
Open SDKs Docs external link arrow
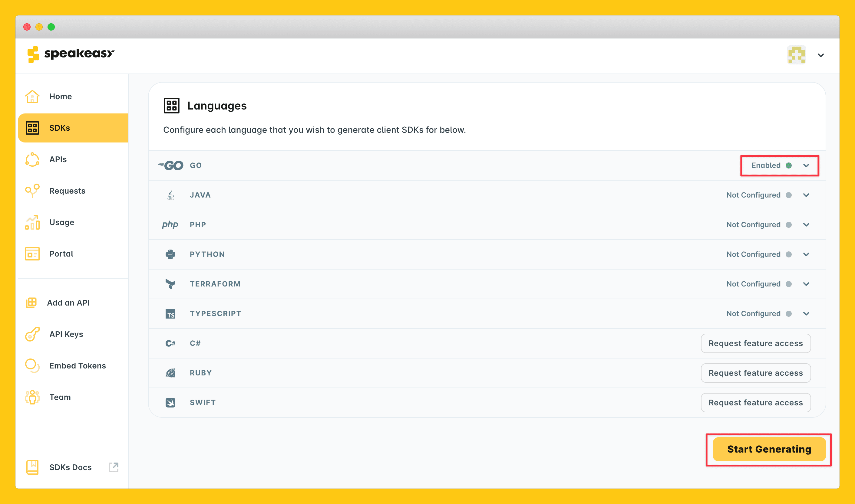tap(114, 467)
